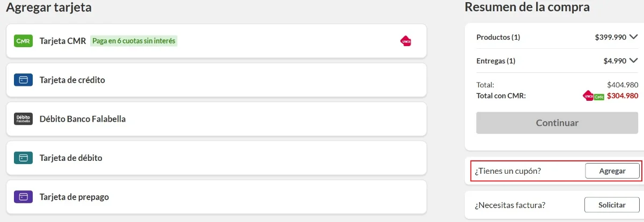Click the red Unica logo in CMR row
The width and height of the screenshot is (644, 222).
click(x=406, y=41)
